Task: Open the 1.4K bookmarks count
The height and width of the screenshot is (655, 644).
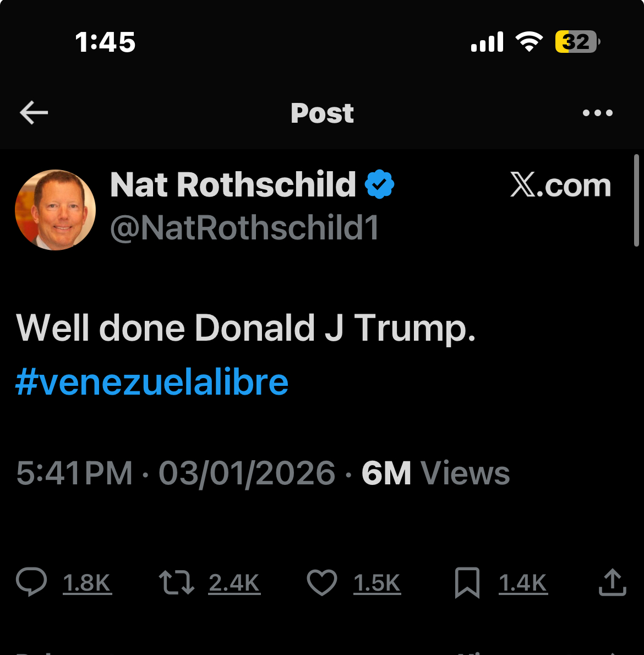Action: (x=523, y=583)
